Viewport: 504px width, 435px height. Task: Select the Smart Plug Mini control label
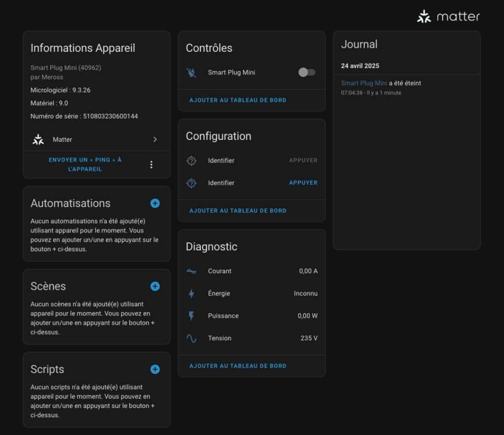(x=231, y=72)
